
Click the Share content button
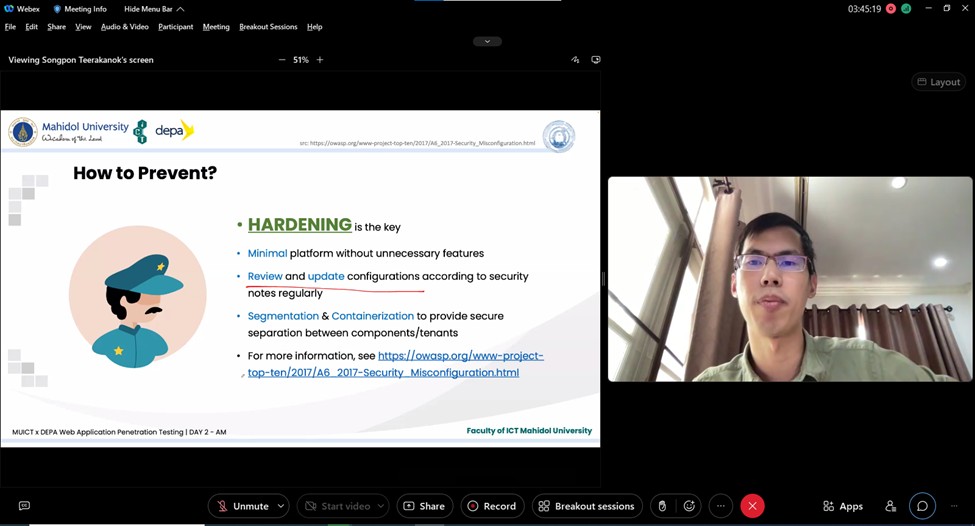click(424, 506)
